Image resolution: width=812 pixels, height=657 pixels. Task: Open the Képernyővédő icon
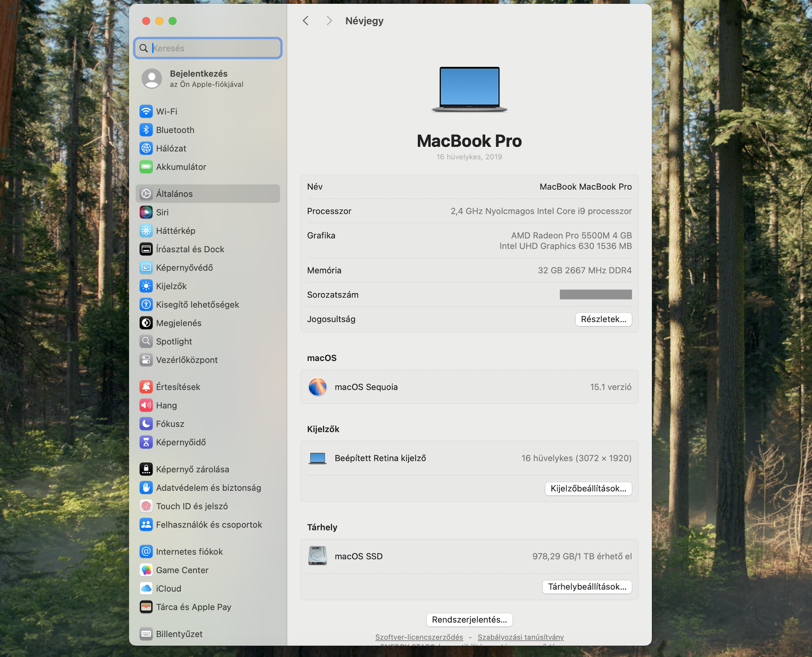(146, 268)
